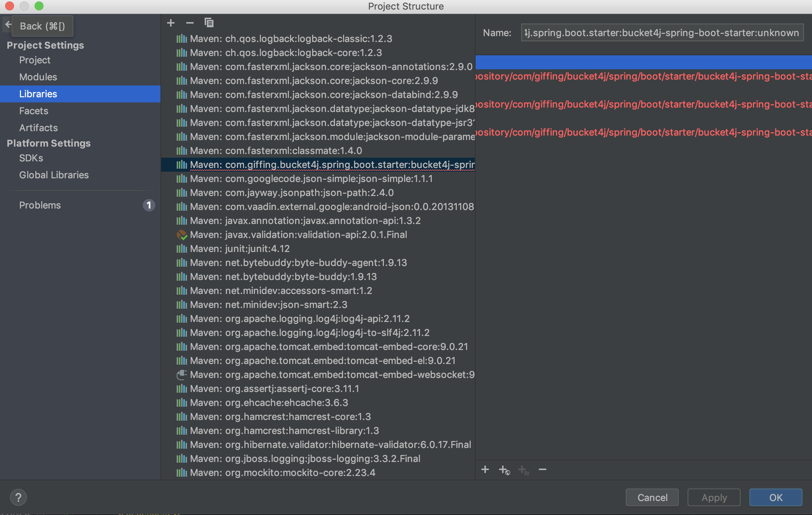The width and height of the screenshot is (812, 515).
Task: Select the SDKs platform settings item
Action: [31, 158]
